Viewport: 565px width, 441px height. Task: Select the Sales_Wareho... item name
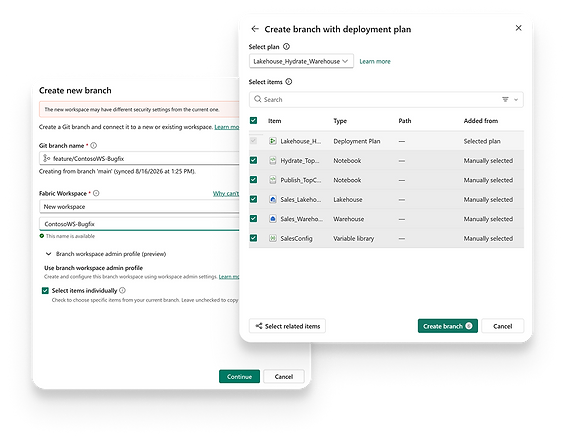(x=302, y=219)
